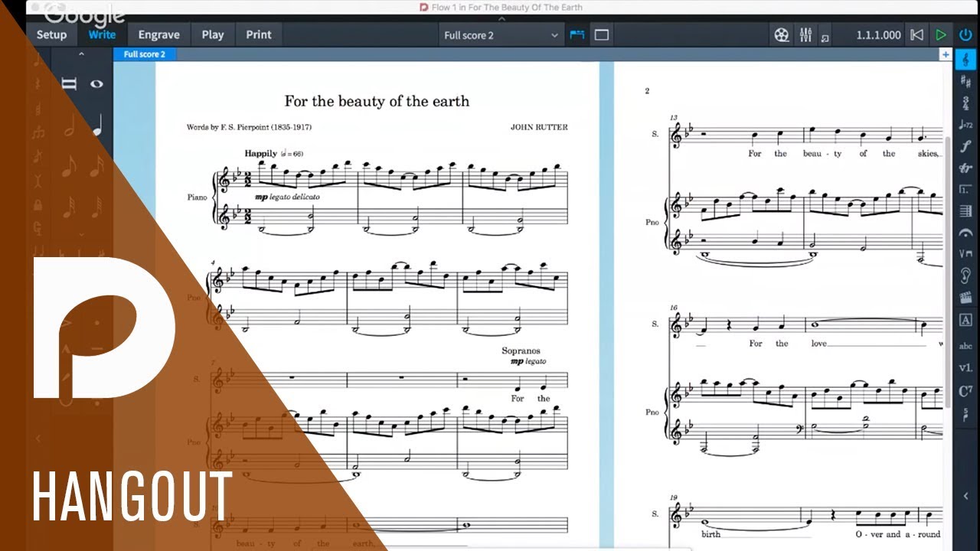980x551 pixels.
Task: Click the 1.1.1.000 transport position display
Action: point(878,35)
